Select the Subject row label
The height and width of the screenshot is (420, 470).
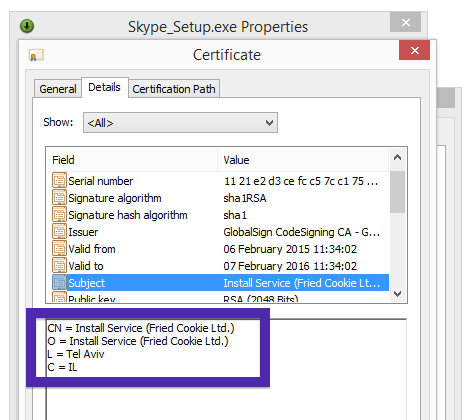pyautogui.click(x=87, y=283)
